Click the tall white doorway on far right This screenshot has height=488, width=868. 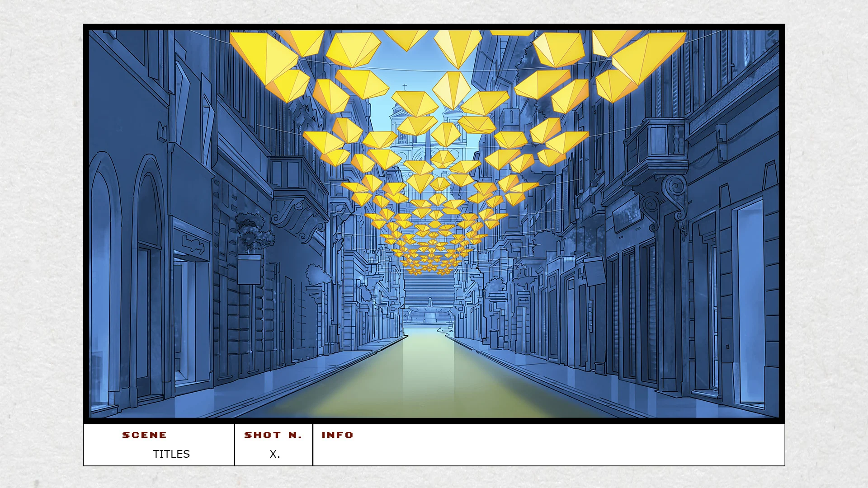[750, 303]
